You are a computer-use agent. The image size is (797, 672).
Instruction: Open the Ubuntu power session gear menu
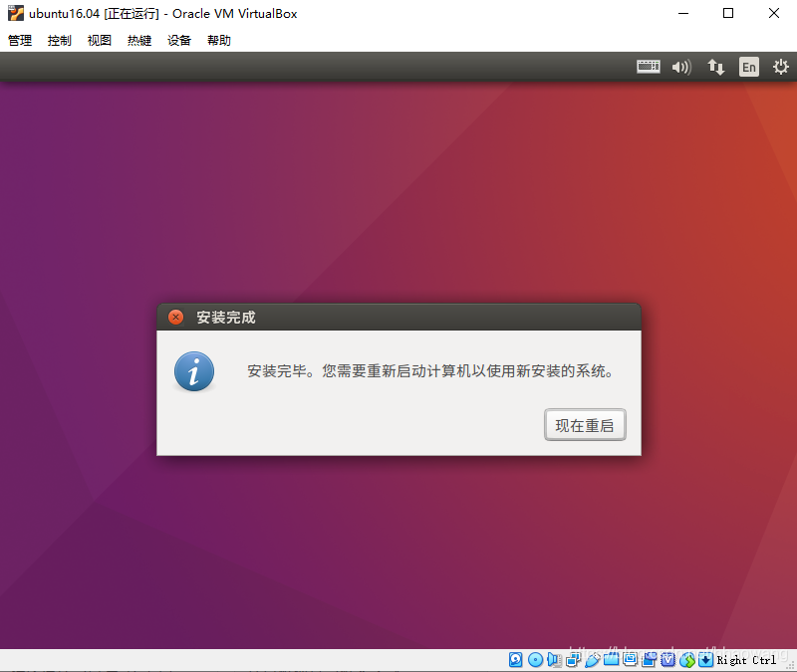tap(781, 67)
